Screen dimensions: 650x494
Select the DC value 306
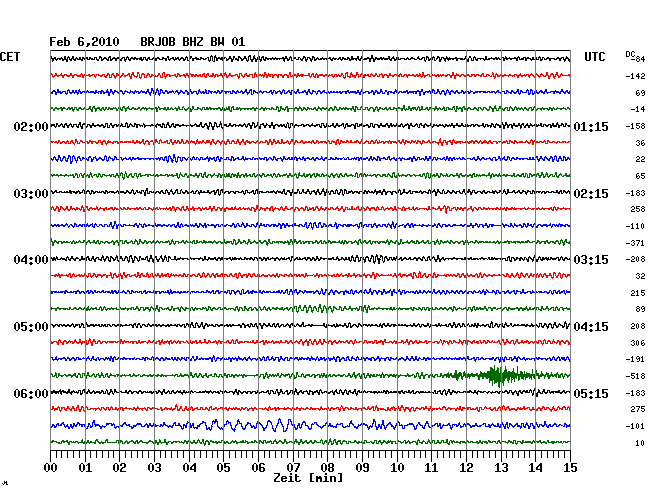coord(638,343)
